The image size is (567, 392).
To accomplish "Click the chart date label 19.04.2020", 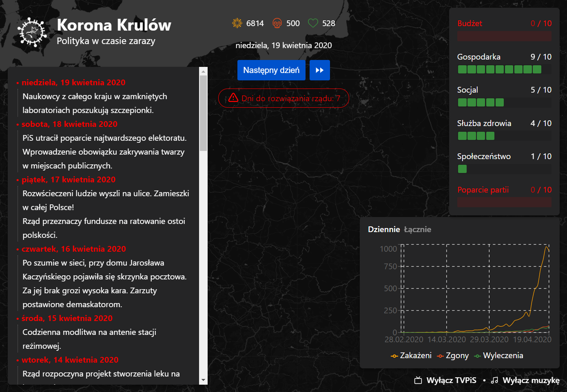I will [532, 339].
